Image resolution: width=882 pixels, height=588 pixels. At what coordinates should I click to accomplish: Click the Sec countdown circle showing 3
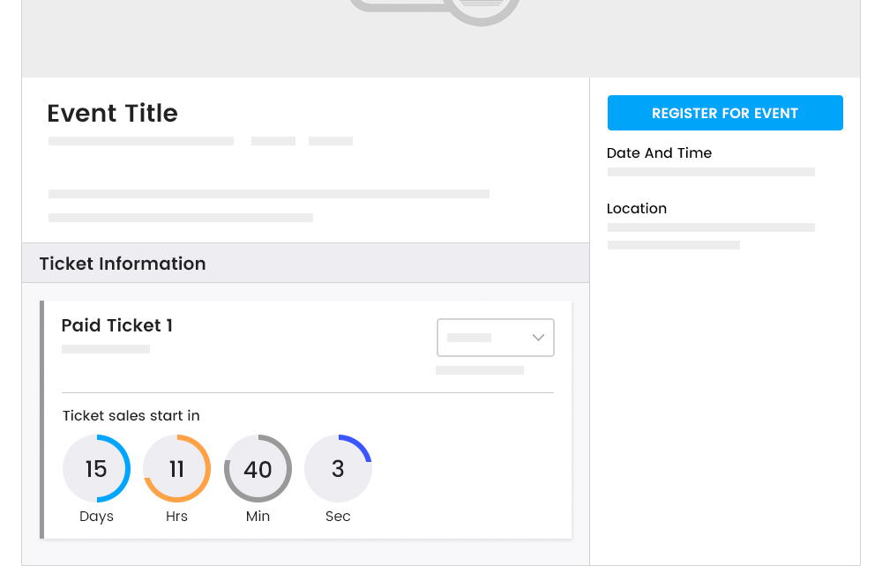[x=338, y=469]
